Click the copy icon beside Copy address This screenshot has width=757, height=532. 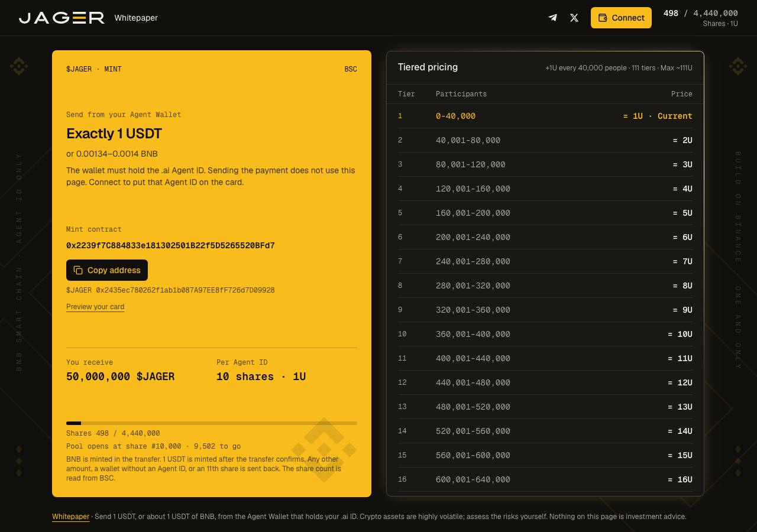click(78, 270)
